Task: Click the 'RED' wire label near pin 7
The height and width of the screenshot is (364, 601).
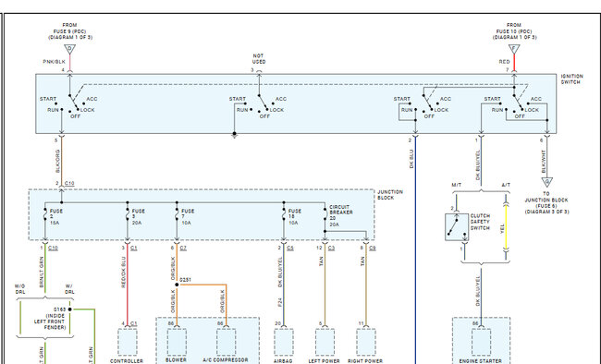Action: pos(504,62)
